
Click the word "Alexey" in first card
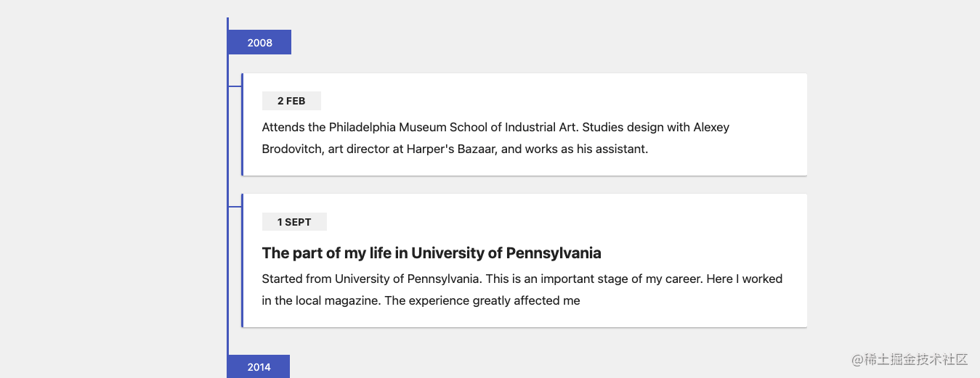click(x=711, y=128)
